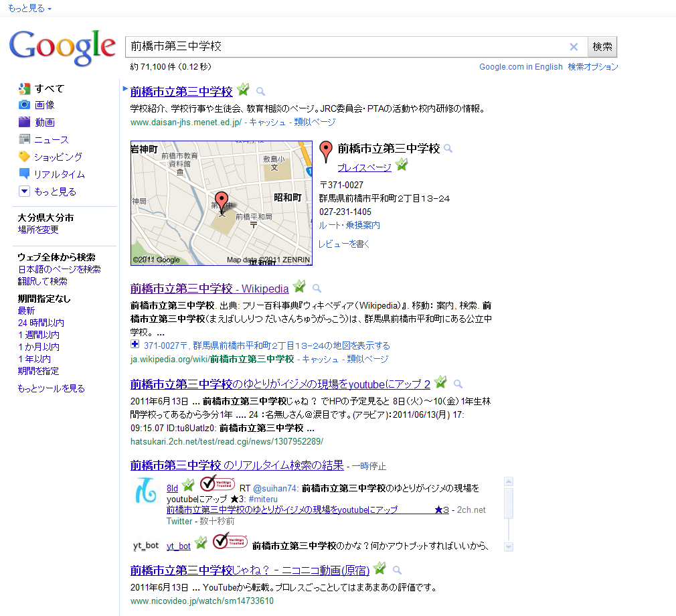Screen dimensions: 676x616
Task: Click the camera icon beside 画像
Action: coord(24,105)
